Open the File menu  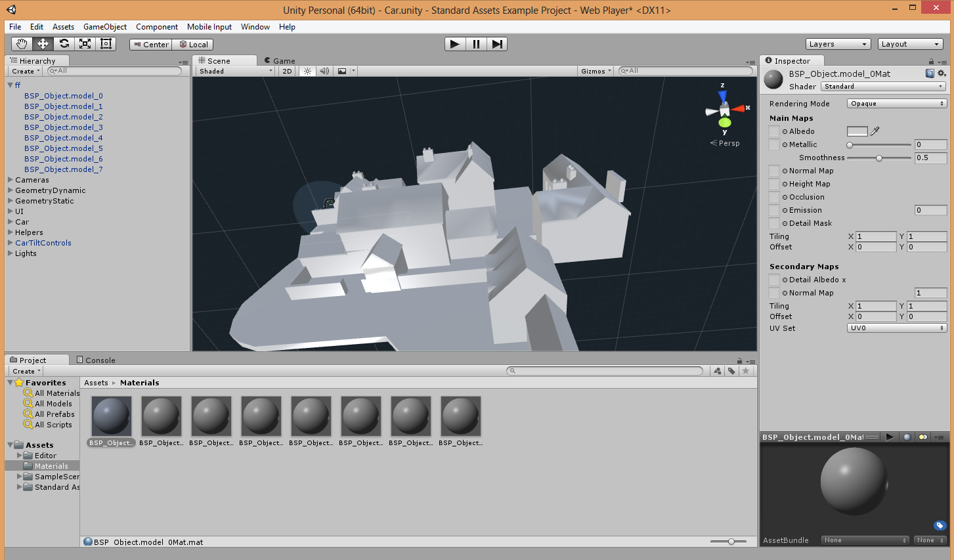pyautogui.click(x=15, y=27)
